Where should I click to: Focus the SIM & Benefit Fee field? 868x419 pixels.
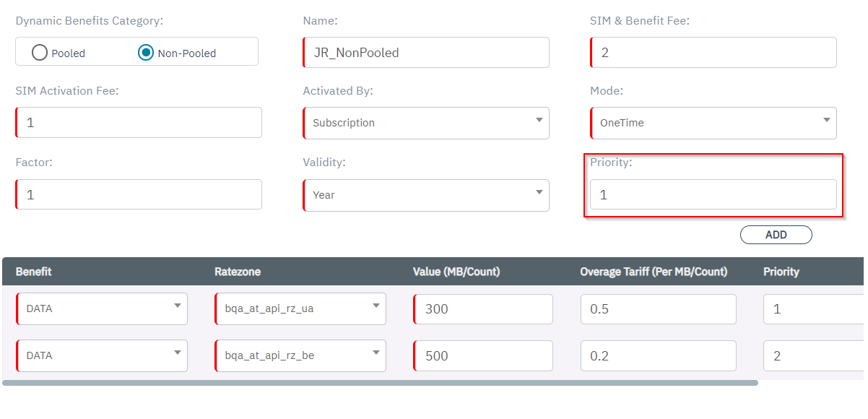pos(713,53)
